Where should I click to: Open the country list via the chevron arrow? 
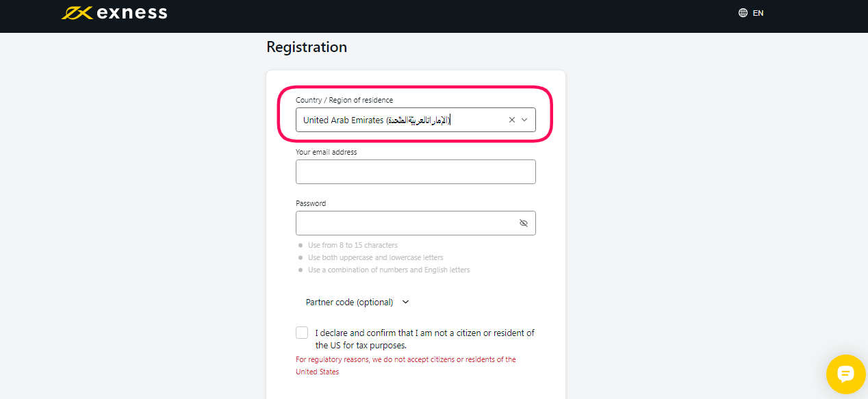click(x=524, y=120)
